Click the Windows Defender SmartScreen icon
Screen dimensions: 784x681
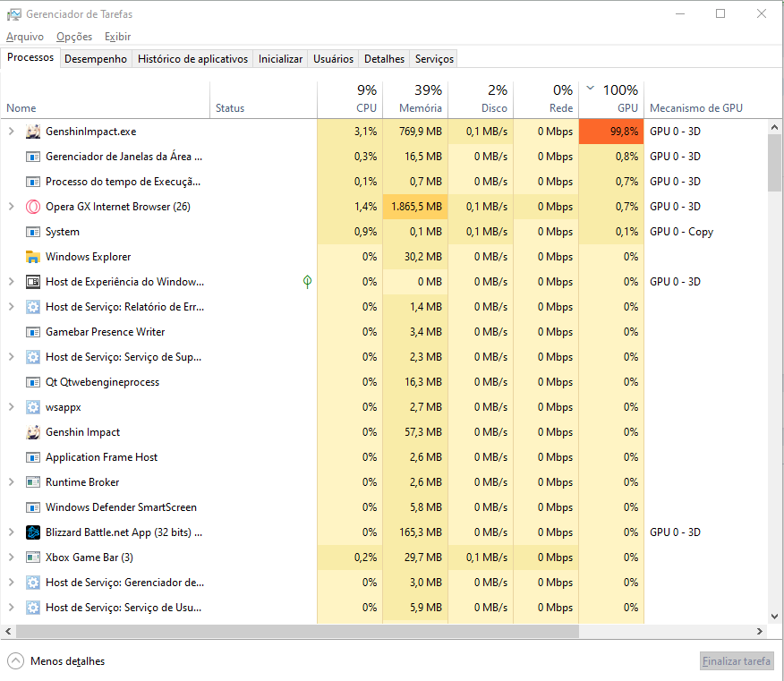click(x=33, y=507)
